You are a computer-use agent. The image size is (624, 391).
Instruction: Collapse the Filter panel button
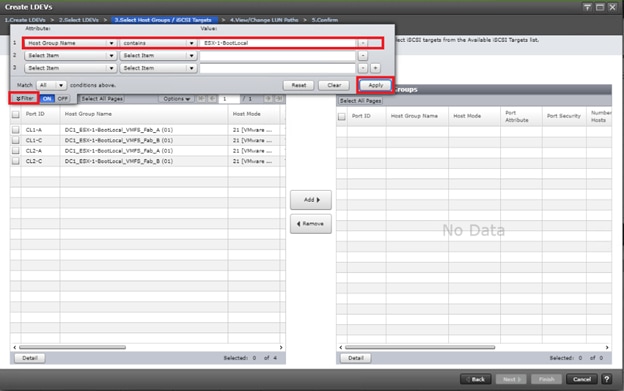point(24,98)
